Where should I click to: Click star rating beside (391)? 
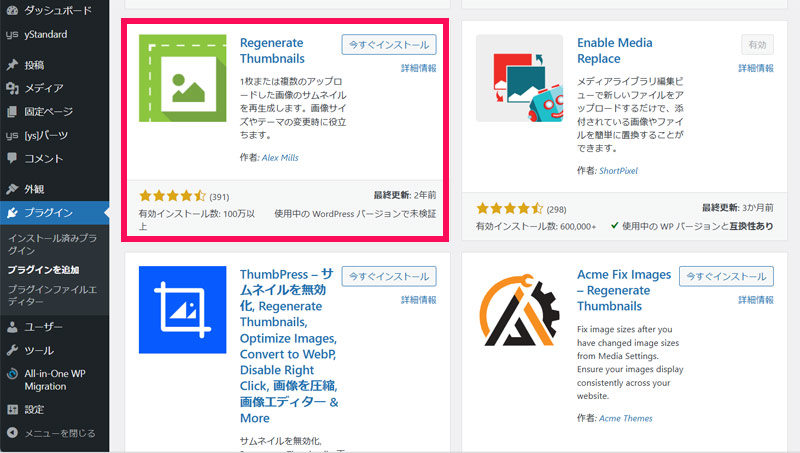coord(172,196)
